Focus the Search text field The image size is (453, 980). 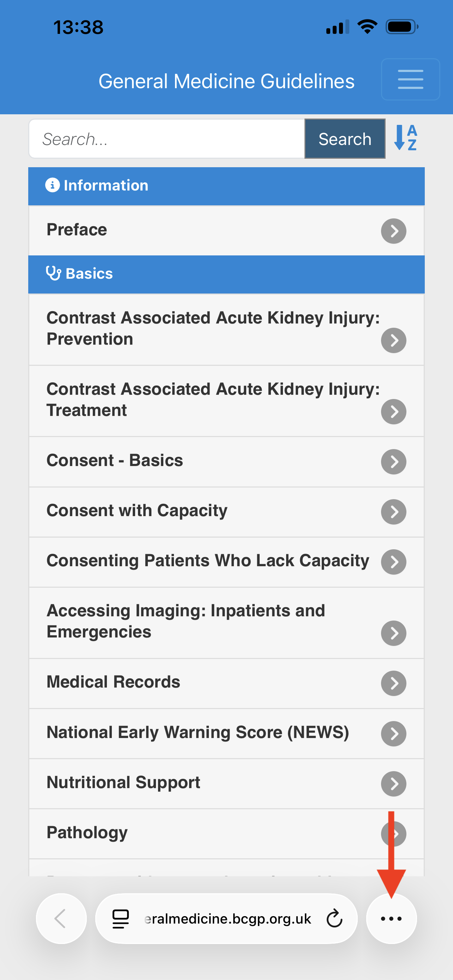click(x=167, y=139)
